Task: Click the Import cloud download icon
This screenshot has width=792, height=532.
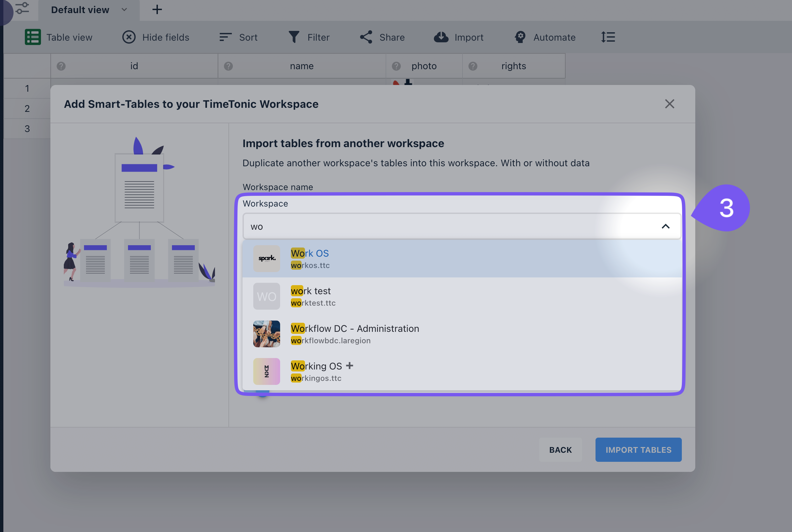Action: tap(441, 37)
